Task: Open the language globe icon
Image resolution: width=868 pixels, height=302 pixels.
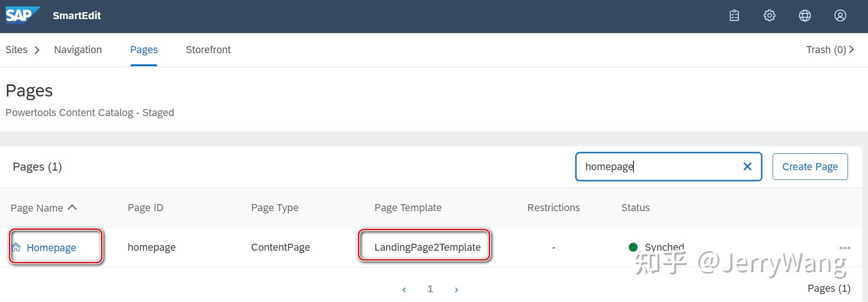Action: coord(805,15)
